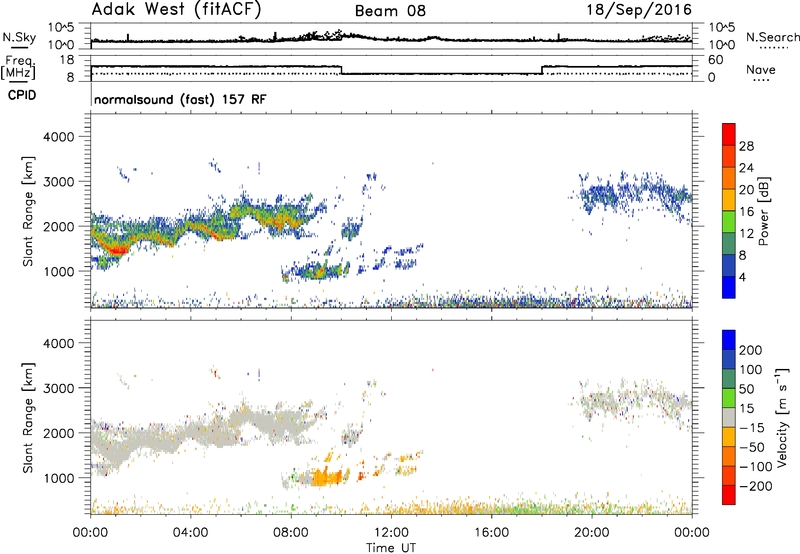Click the '28' tick on power scale
This screenshot has width=800, height=554.
point(746,146)
